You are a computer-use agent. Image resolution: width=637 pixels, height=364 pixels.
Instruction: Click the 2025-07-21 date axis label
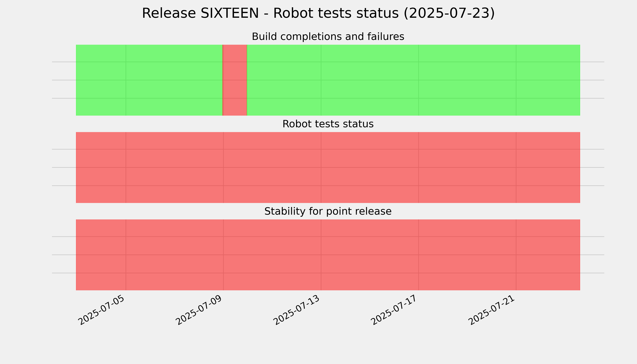click(492, 310)
